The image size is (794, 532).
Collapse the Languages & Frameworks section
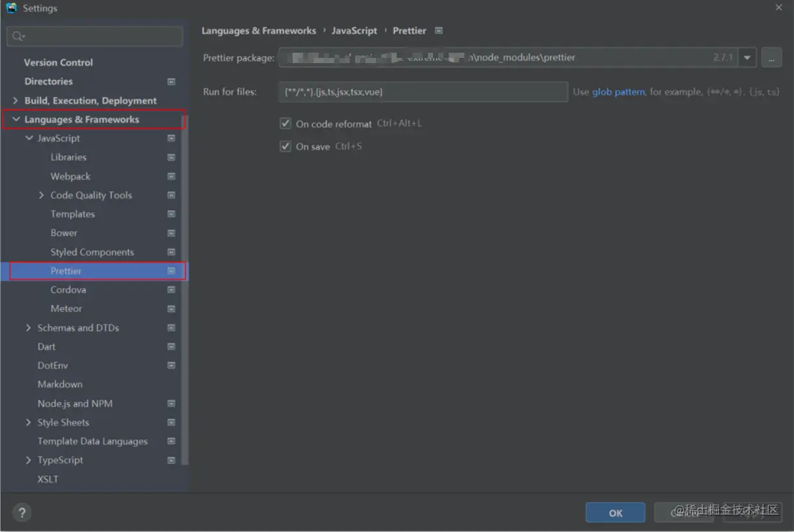coord(16,120)
